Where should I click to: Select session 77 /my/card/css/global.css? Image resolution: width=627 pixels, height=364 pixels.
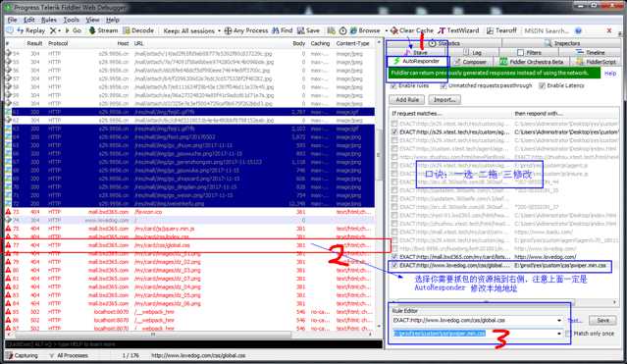pyautogui.click(x=189, y=245)
